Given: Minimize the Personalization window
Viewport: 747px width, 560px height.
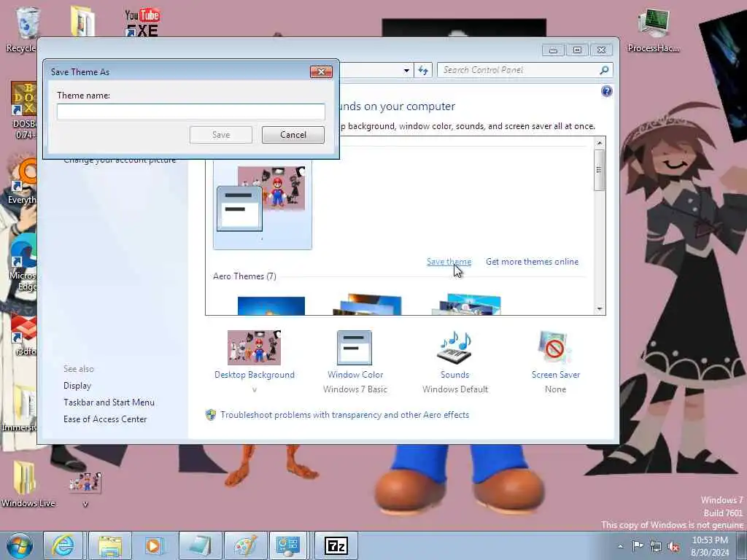Looking at the screenshot, I should 553,50.
